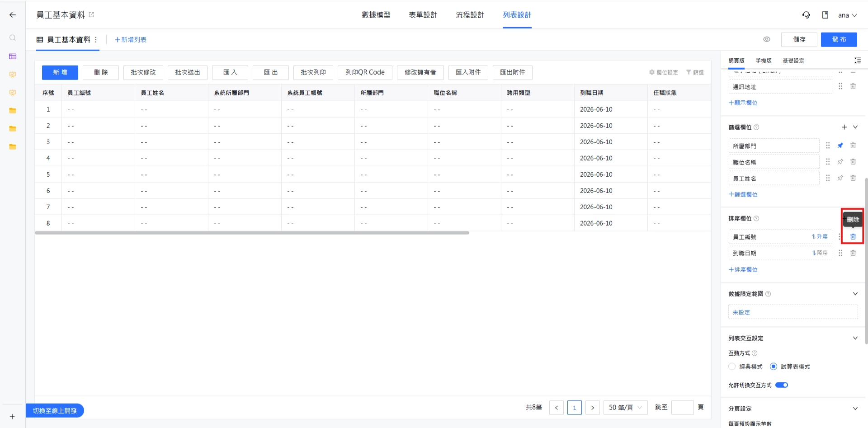Toggle 允許切換交互方式 switch

[x=782, y=385]
